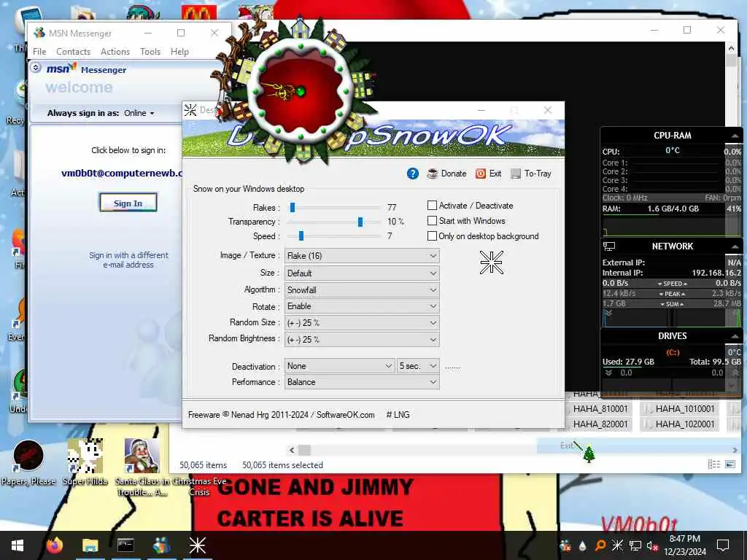Open the Papers, Please desktop shortcut
This screenshot has height=560, width=747.
tap(28, 462)
